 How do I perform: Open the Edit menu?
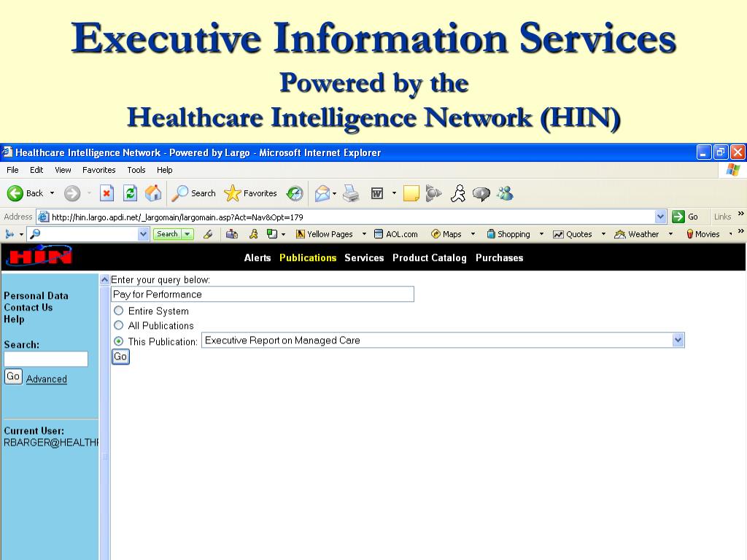point(36,170)
